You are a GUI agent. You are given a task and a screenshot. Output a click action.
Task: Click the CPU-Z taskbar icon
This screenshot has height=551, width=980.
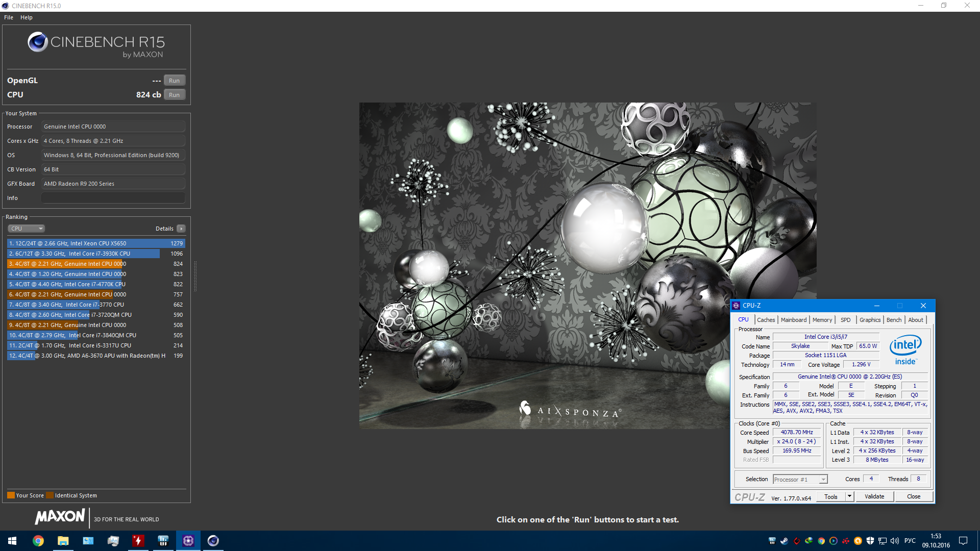pos(188,541)
